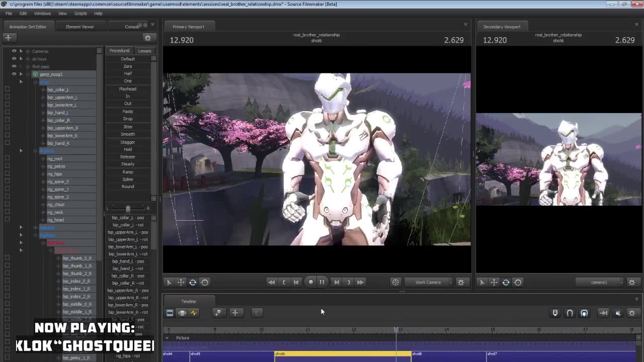Pause playback in the primary viewport
Screen dimensions: 644x362
322,282
